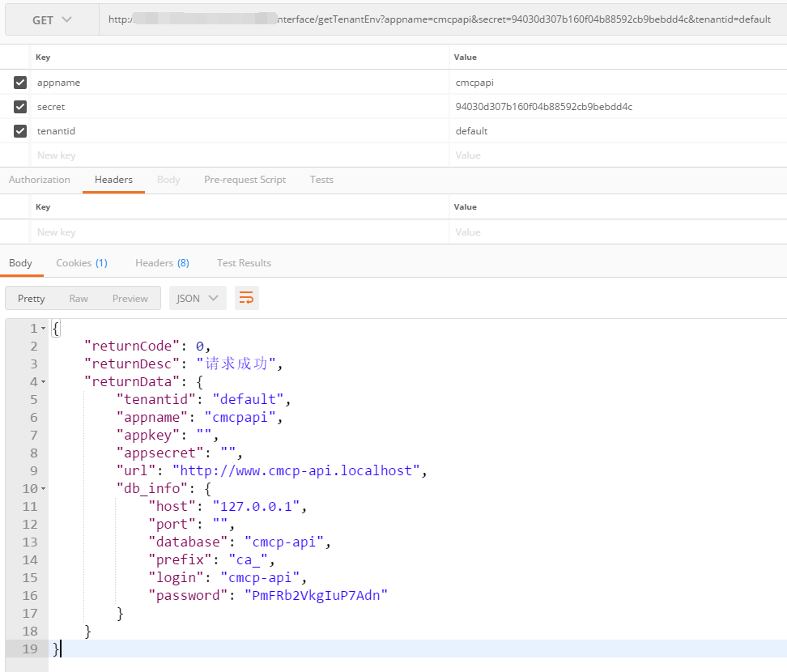The height and width of the screenshot is (672, 787).
Task: Show the response Cookies tab
Action: (81, 263)
